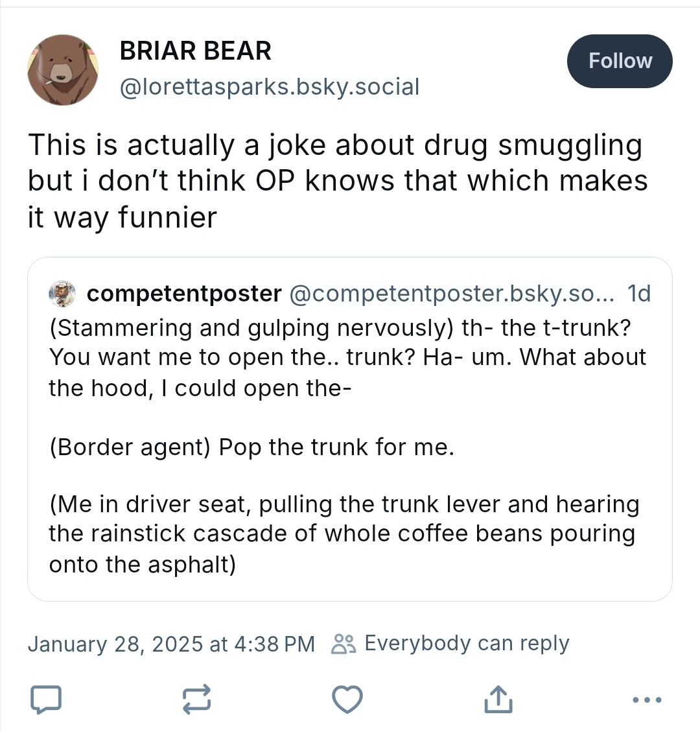Viewport: 700px width, 732px height.
Task: Open competentposter's small avatar in the quote
Action: 62,294
